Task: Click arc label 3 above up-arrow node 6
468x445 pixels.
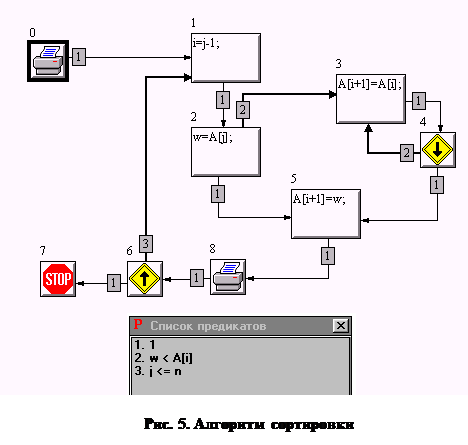Action: point(146,244)
